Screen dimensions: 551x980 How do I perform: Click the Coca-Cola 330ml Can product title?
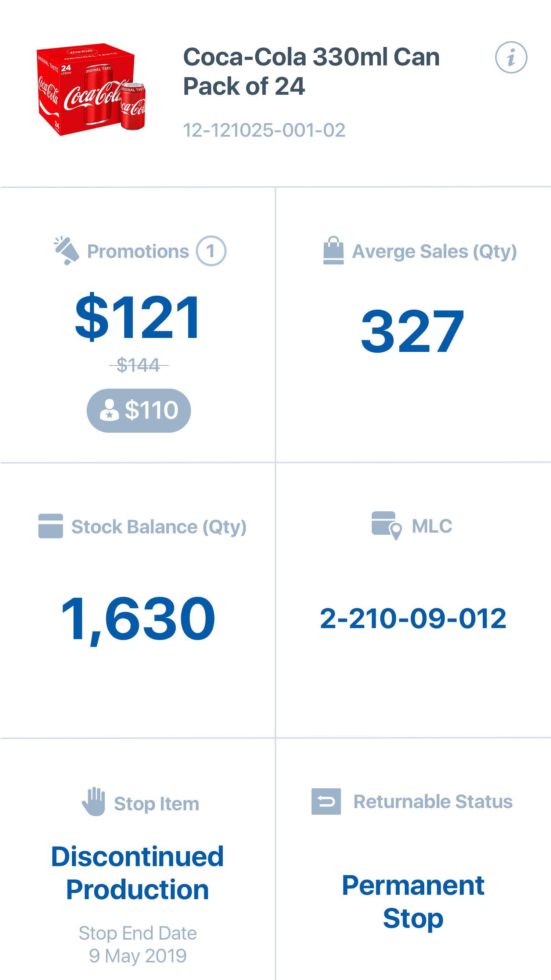coord(311,72)
